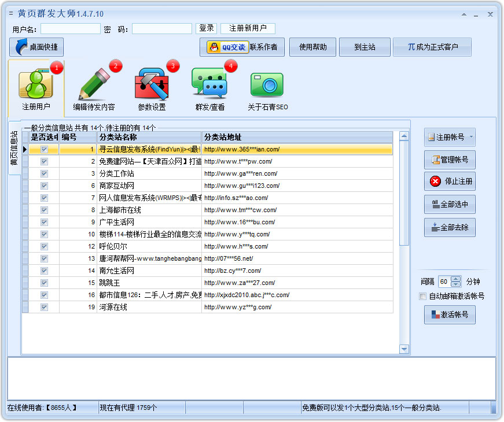Viewport: 504px width, 422px height.
Task: Click the 注册新用户 button
Action: (x=248, y=28)
